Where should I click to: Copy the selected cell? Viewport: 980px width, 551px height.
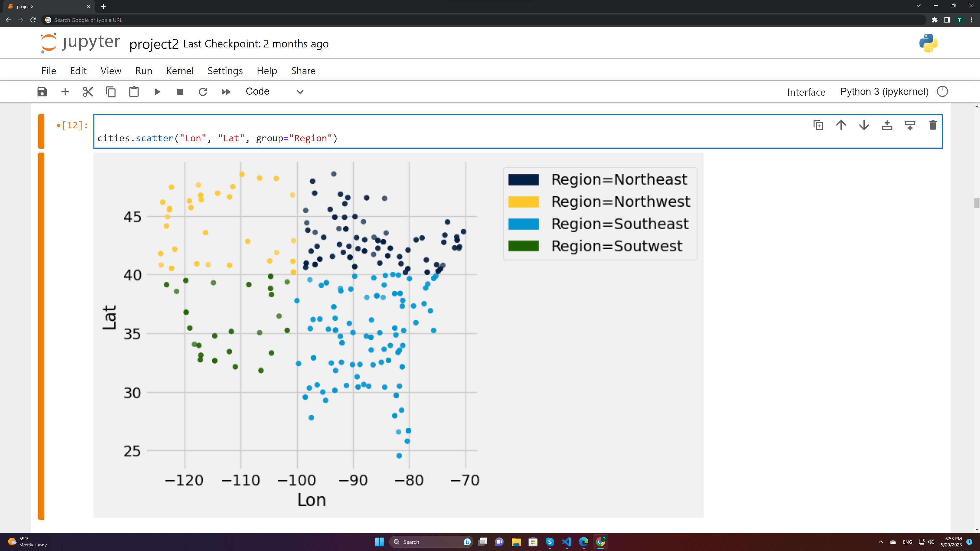[x=111, y=92]
